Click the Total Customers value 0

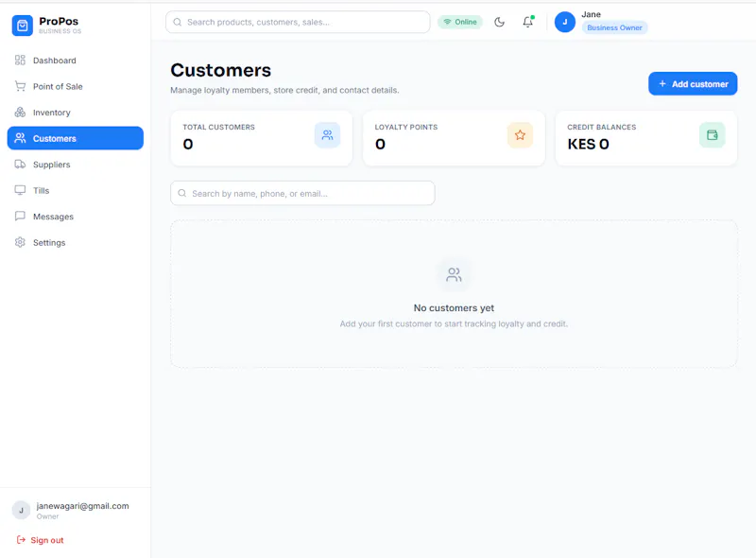(x=188, y=144)
